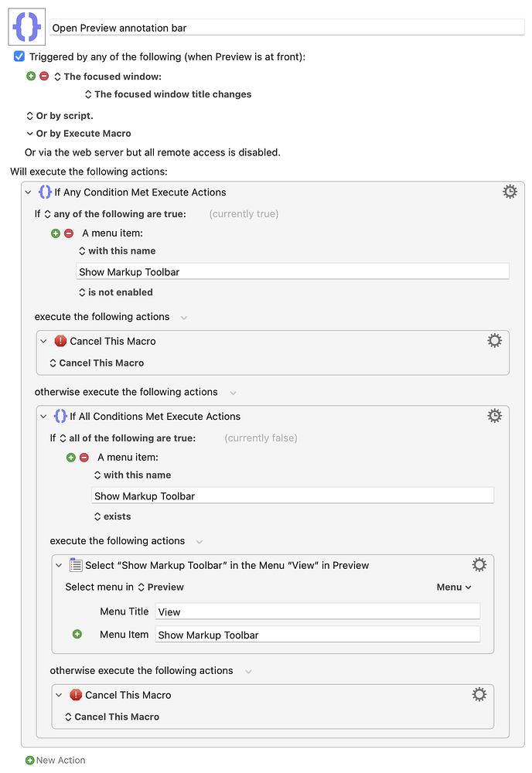The image size is (532, 773).
Task: Edit the Menu Title field containing View
Action: click(x=318, y=611)
